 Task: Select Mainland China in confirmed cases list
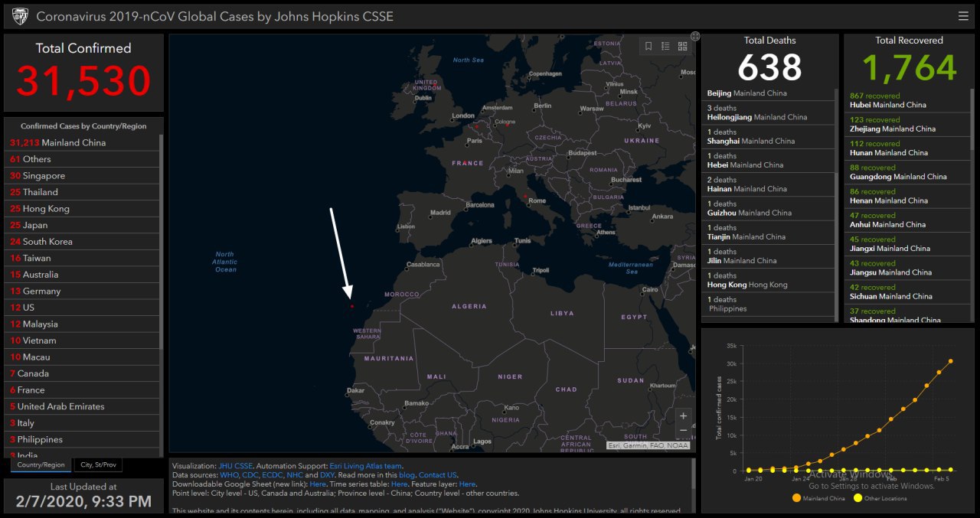tap(83, 143)
